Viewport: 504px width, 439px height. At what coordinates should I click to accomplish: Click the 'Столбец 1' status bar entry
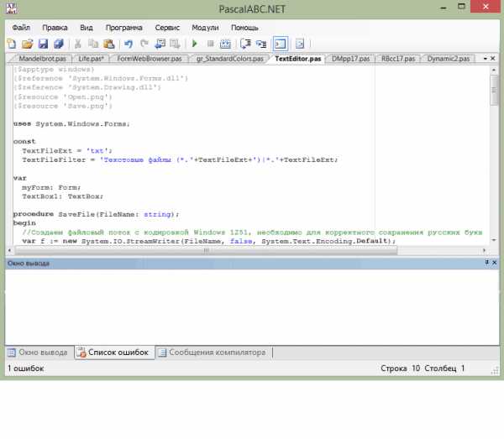[x=444, y=368]
